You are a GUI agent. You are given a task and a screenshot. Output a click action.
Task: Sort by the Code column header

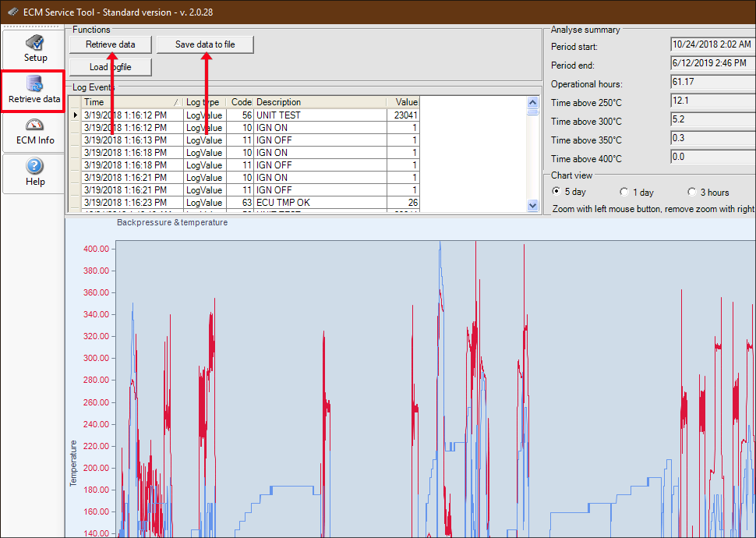240,102
